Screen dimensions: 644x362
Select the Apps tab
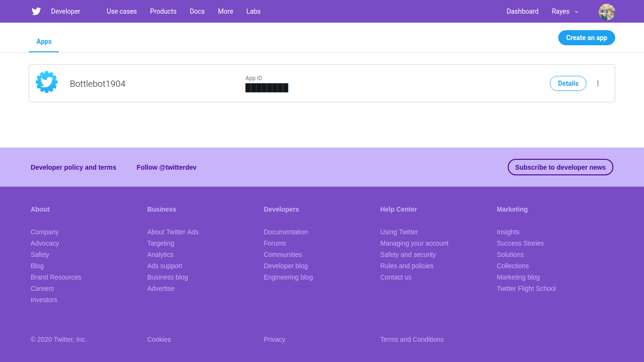pyautogui.click(x=44, y=41)
